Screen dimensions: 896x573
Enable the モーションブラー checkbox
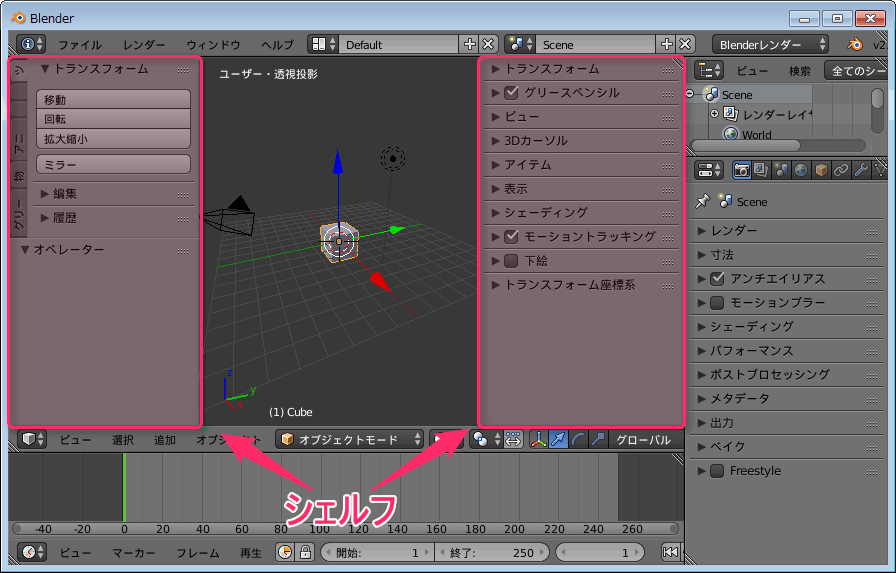[717, 302]
